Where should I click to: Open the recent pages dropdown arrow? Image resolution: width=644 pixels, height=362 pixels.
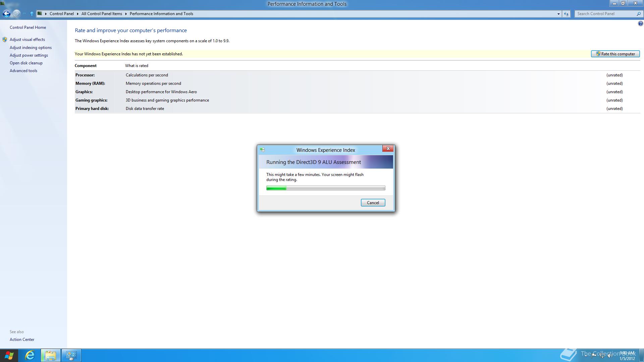(x=24, y=14)
